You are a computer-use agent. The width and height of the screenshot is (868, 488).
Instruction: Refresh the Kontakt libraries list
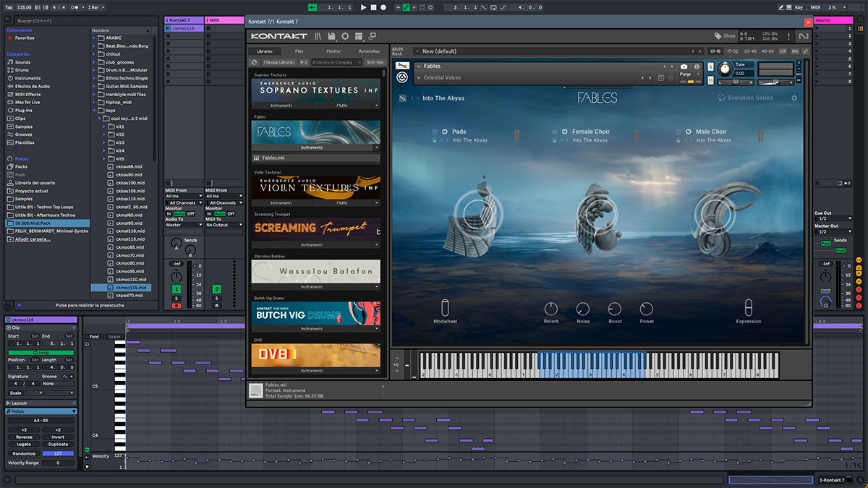[x=255, y=62]
